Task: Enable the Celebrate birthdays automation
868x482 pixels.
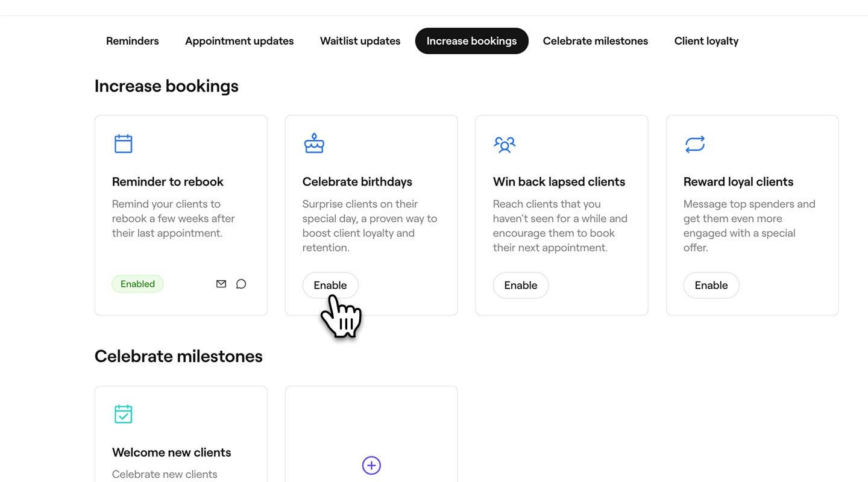Action: tap(330, 285)
